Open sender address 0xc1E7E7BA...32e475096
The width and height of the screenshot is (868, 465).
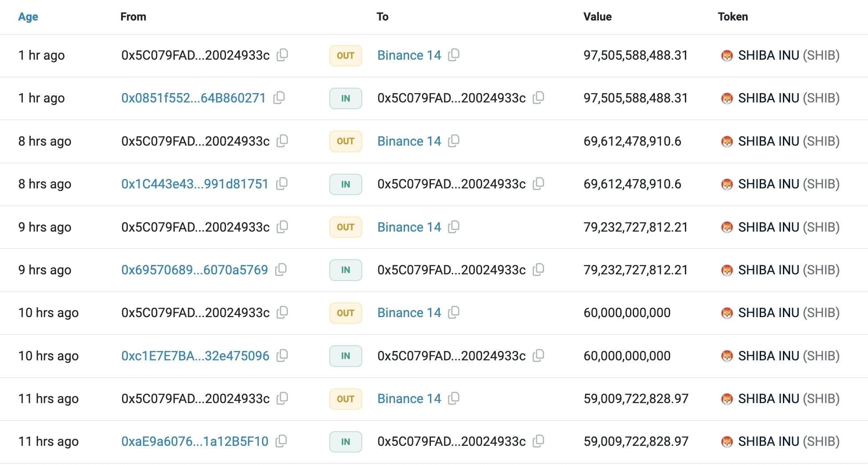click(x=195, y=356)
